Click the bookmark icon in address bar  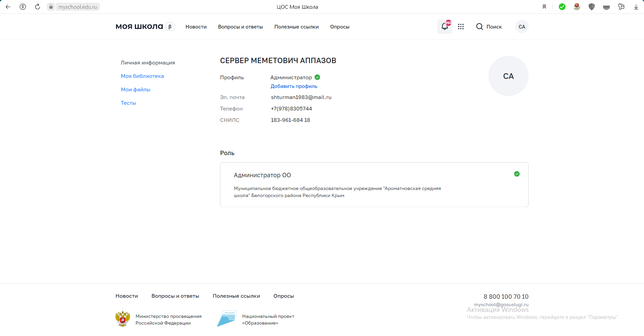[x=544, y=7]
